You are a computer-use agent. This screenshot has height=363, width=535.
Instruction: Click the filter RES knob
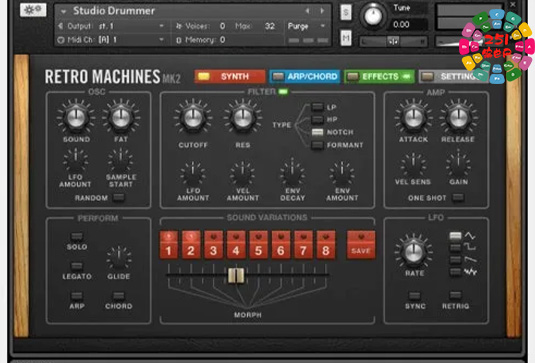[x=243, y=118]
